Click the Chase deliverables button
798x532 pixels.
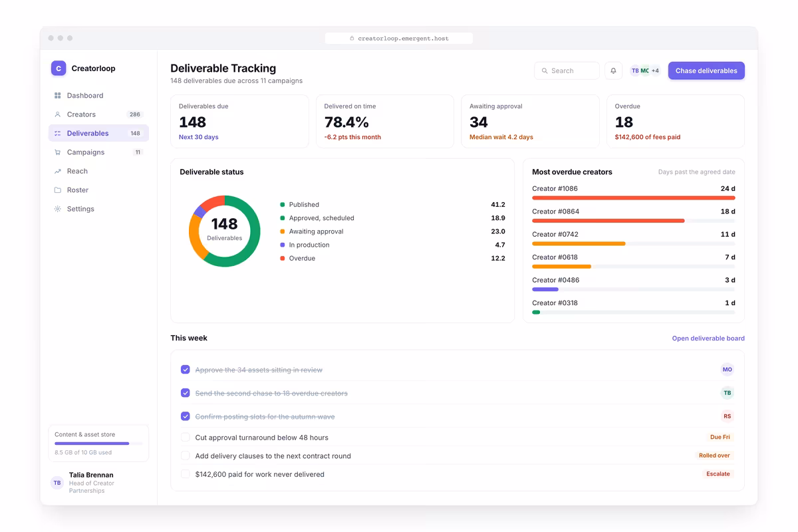(706, 70)
